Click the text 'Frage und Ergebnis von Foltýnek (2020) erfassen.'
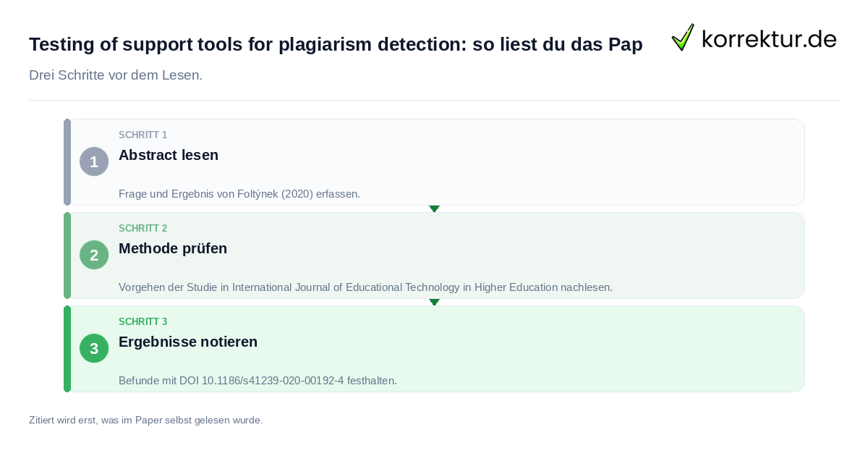This screenshot has width=868, height=456. pyautogui.click(x=239, y=194)
